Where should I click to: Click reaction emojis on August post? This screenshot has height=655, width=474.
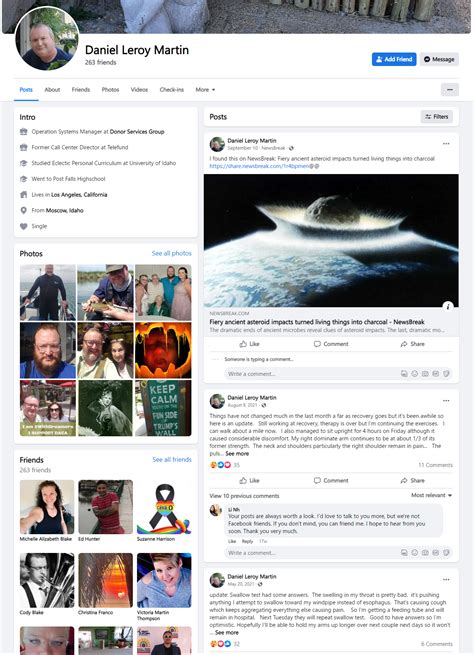[x=221, y=465]
